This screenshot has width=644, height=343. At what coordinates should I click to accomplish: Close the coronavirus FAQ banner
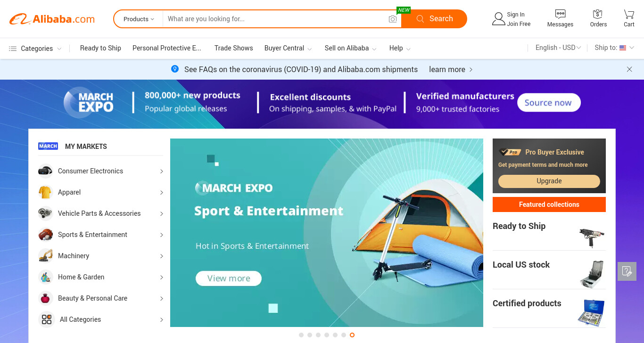point(629,69)
